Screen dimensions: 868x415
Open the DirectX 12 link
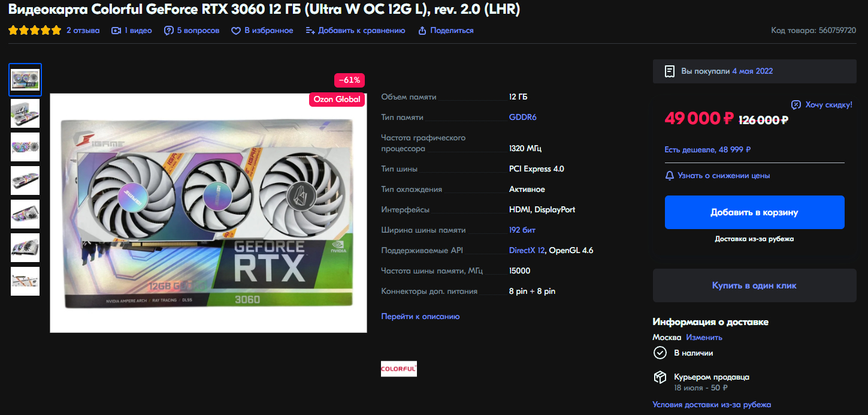pyautogui.click(x=527, y=251)
